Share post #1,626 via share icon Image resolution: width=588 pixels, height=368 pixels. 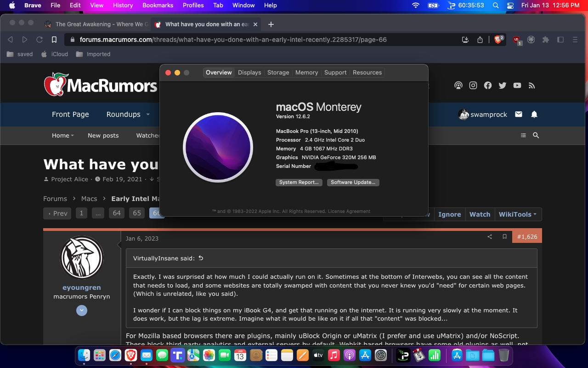[490, 236]
